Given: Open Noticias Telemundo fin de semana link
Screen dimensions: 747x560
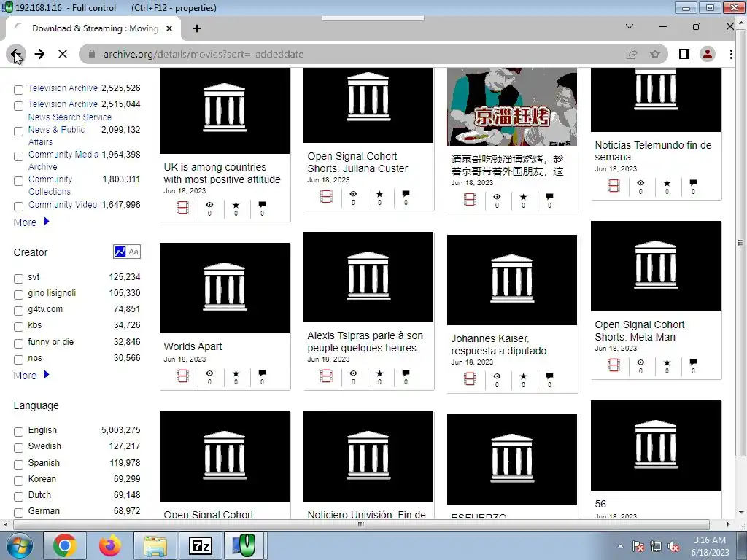Looking at the screenshot, I should coord(653,151).
